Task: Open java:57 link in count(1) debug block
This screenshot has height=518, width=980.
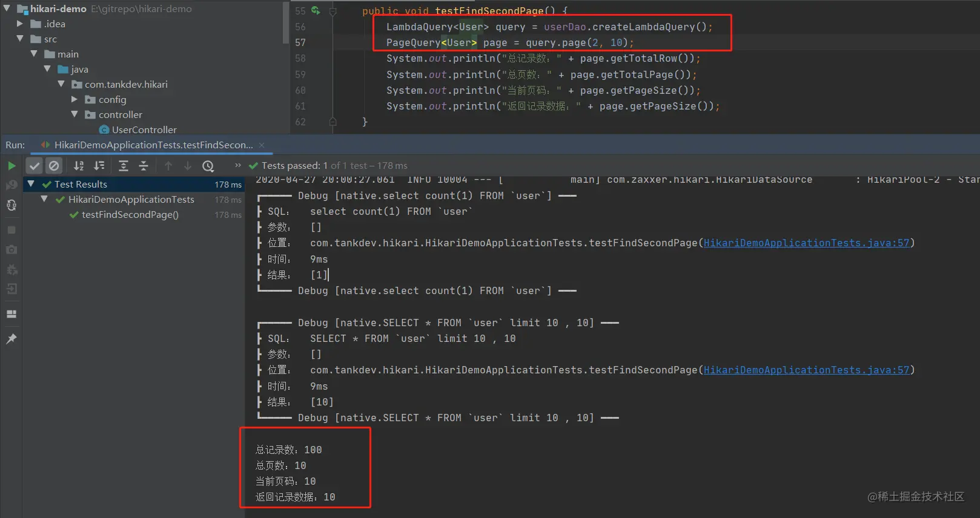Action: [x=806, y=243]
